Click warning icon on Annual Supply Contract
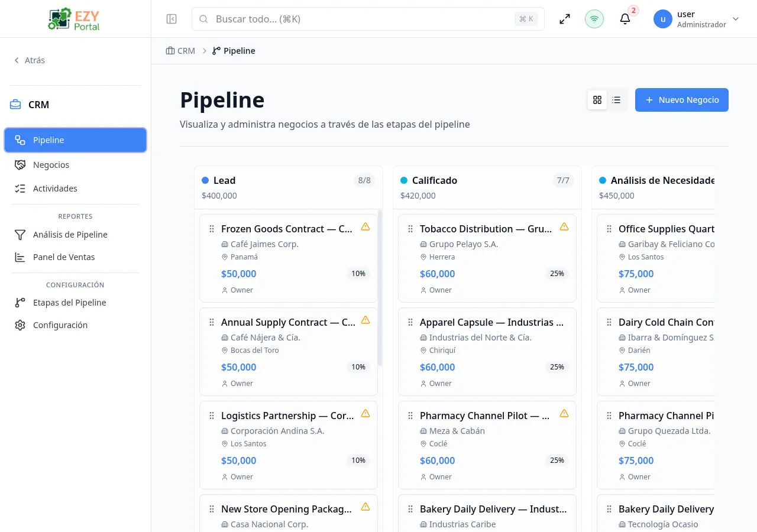Image resolution: width=757 pixels, height=532 pixels. click(x=365, y=320)
